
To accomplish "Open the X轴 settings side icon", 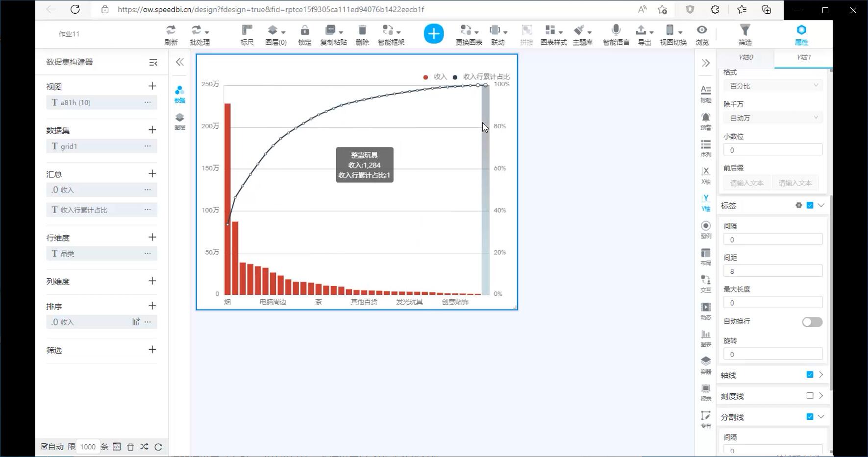I will pyautogui.click(x=706, y=174).
